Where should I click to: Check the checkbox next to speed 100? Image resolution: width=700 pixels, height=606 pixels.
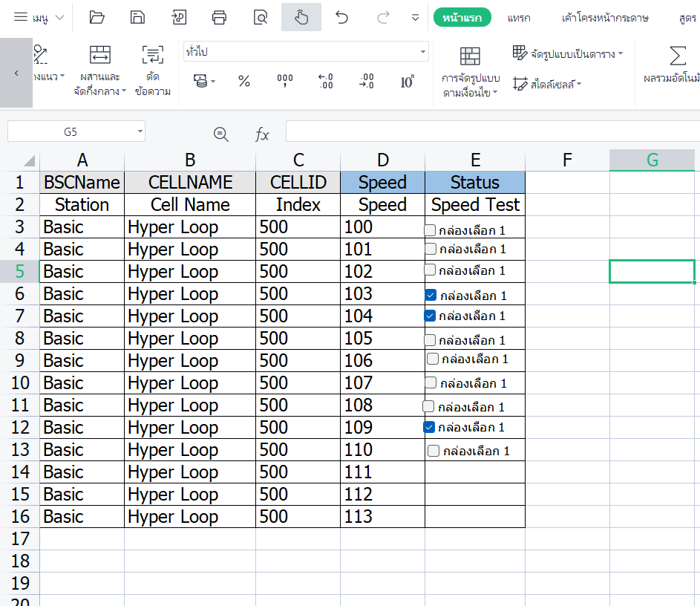coord(429,229)
